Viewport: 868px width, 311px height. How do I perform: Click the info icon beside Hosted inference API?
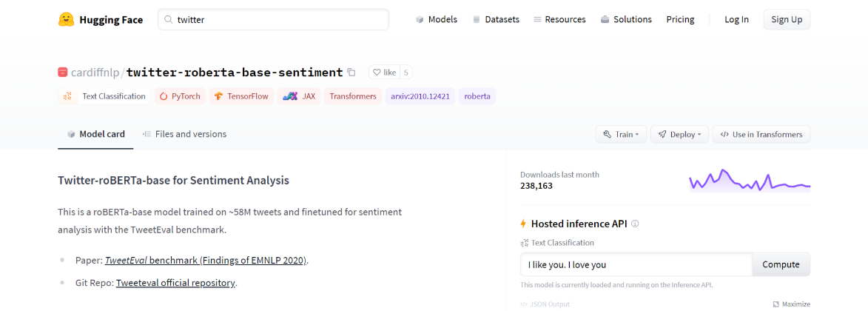click(x=635, y=224)
